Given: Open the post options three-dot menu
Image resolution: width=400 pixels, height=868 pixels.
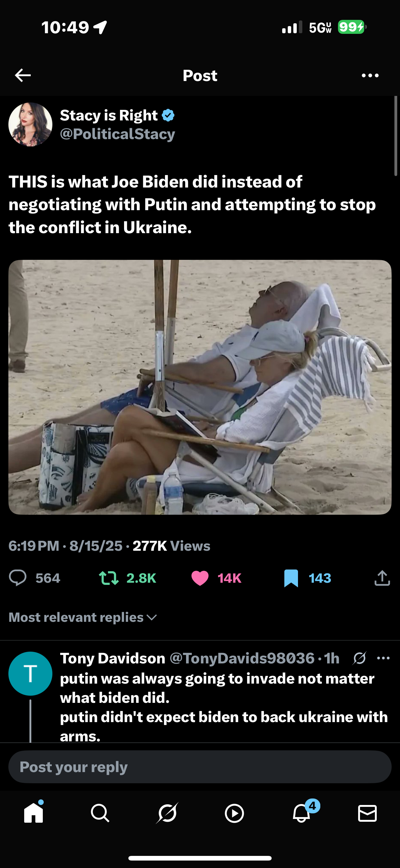Looking at the screenshot, I should coord(370,75).
